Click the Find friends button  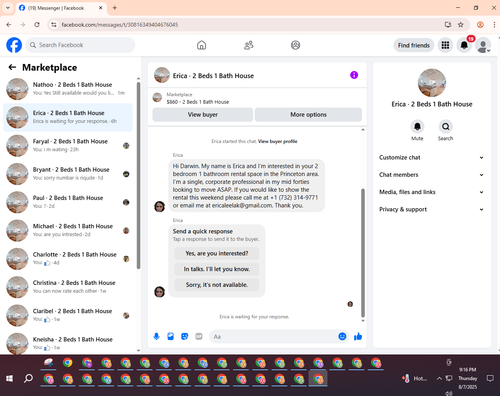[x=414, y=45]
